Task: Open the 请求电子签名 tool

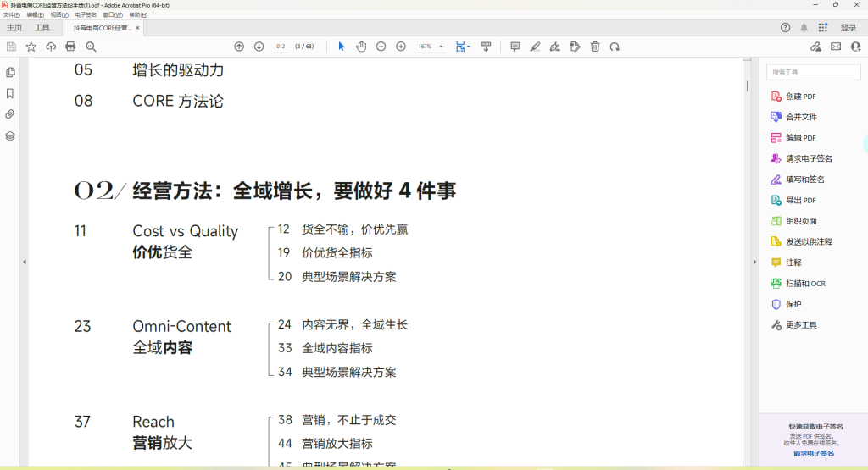Action: 801,158
